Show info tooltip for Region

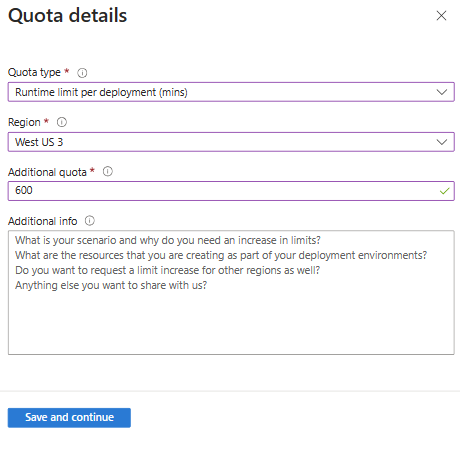point(62,122)
